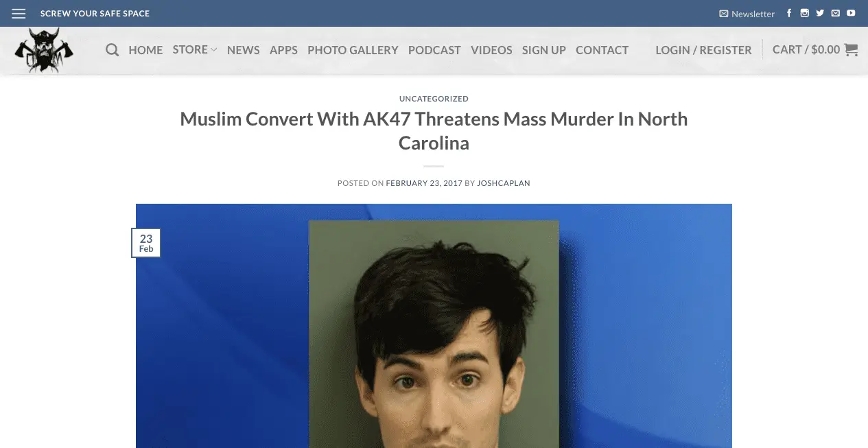The image size is (868, 448).
Task: Click the skull and axes site logo
Action: coord(44,50)
